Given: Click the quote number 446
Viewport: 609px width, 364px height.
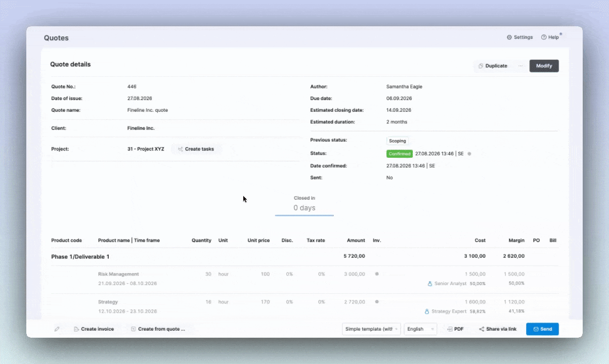Looking at the screenshot, I should (x=132, y=87).
